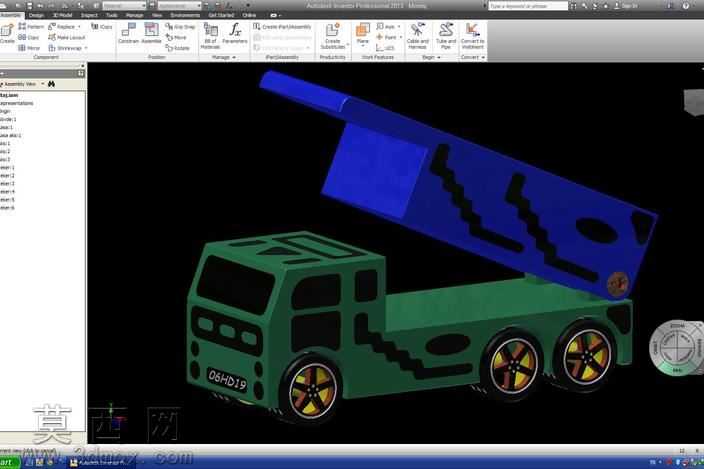Click Create iPart/iAssembly
Image resolution: width=704 pixels, height=469 pixels.
tap(282, 27)
